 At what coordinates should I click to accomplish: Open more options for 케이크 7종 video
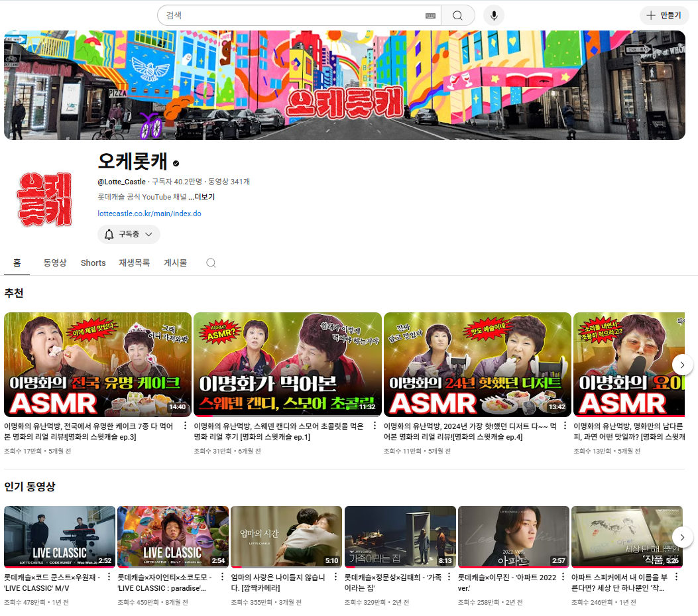(185, 426)
